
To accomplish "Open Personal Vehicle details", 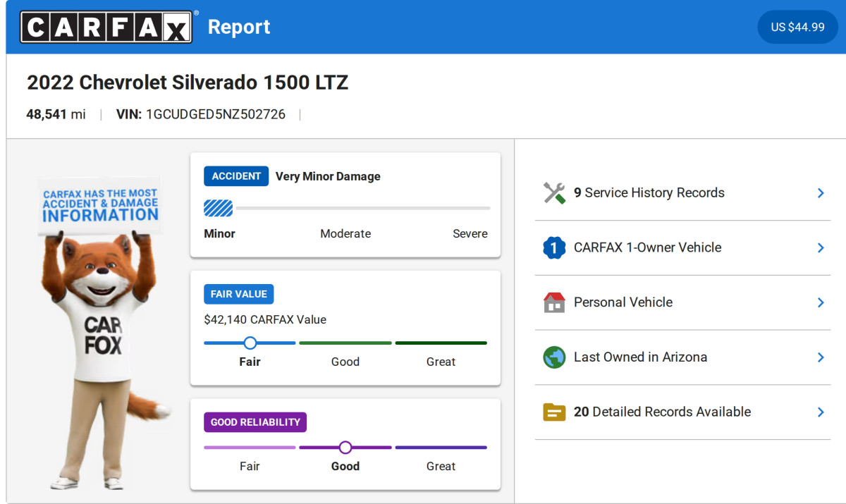I will 682,302.
